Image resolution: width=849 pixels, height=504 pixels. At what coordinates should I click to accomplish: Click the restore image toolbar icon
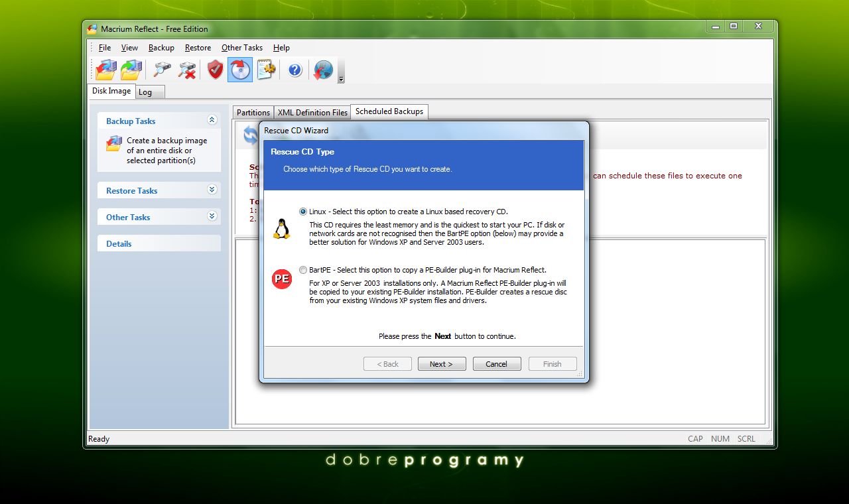point(131,69)
